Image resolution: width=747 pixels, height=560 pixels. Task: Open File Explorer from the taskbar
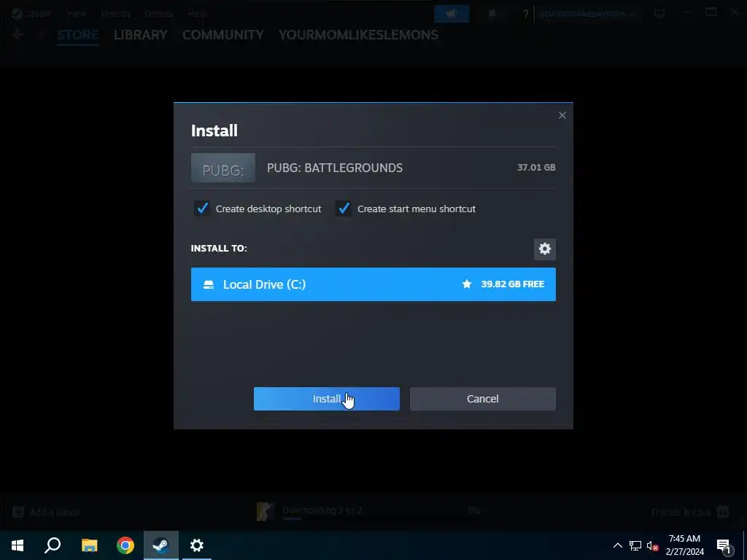point(89,545)
